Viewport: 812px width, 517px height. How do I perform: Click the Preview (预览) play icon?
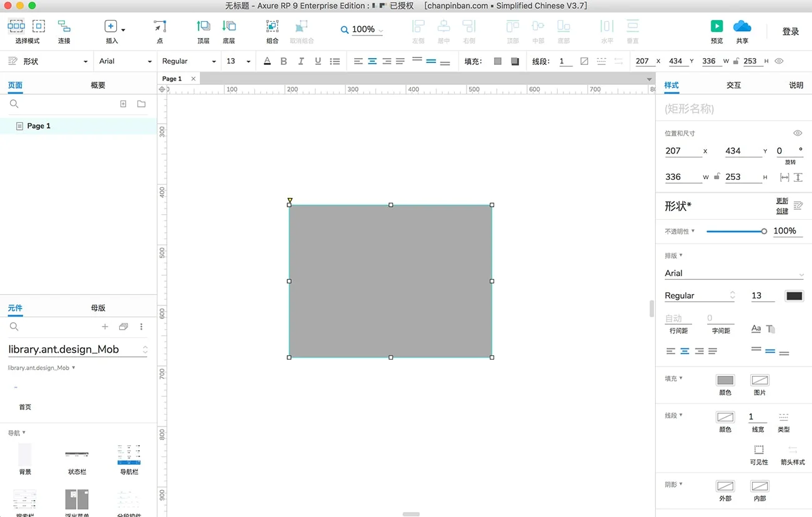point(716,26)
